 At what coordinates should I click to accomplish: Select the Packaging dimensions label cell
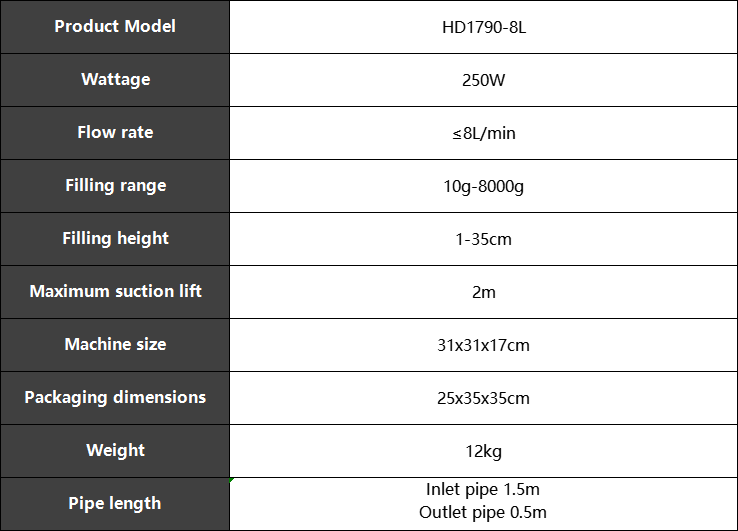click(x=115, y=398)
